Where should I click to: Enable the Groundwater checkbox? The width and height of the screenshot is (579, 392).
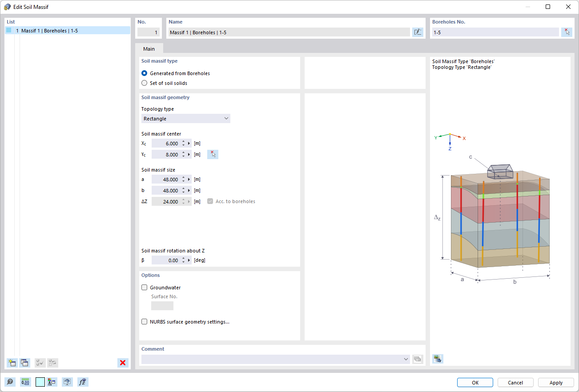pyautogui.click(x=144, y=288)
